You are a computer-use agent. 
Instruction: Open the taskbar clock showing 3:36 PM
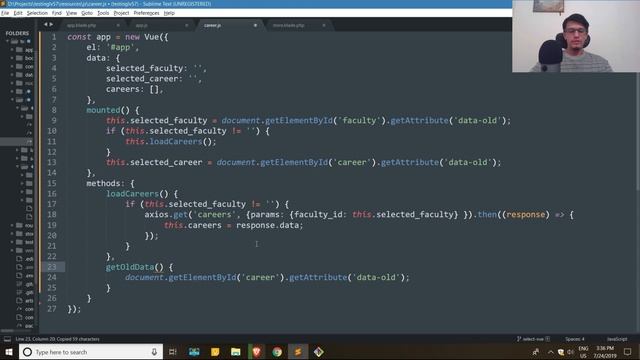(x=604, y=352)
